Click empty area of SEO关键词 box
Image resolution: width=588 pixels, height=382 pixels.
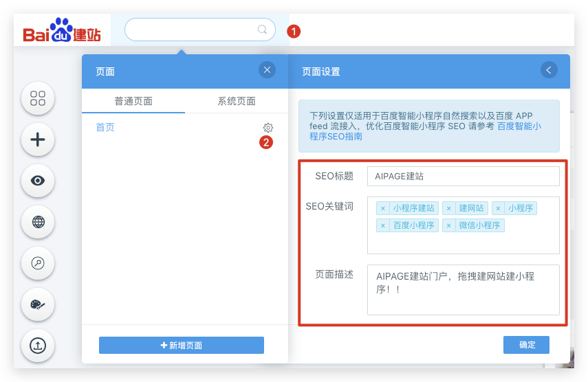pyautogui.click(x=464, y=243)
